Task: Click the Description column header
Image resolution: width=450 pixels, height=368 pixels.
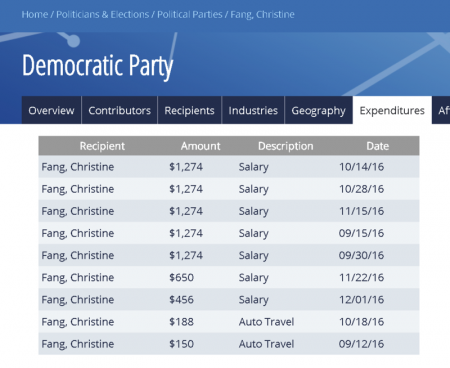Action: click(x=286, y=146)
